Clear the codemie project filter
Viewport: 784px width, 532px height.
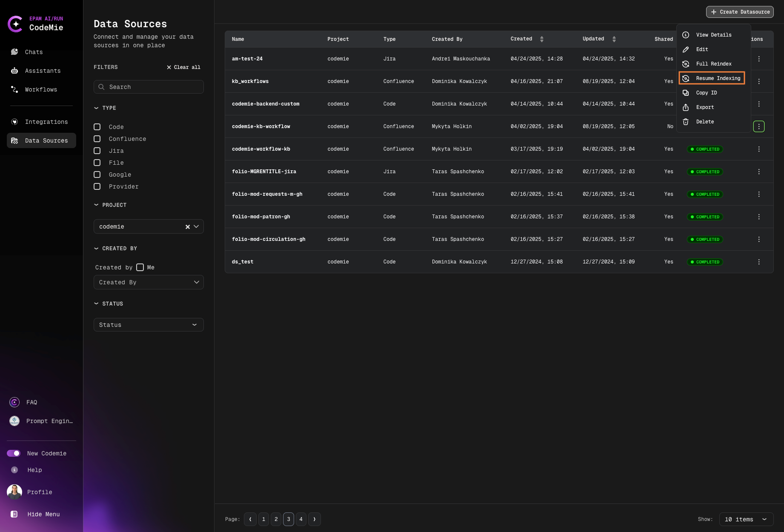click(187, 227)
